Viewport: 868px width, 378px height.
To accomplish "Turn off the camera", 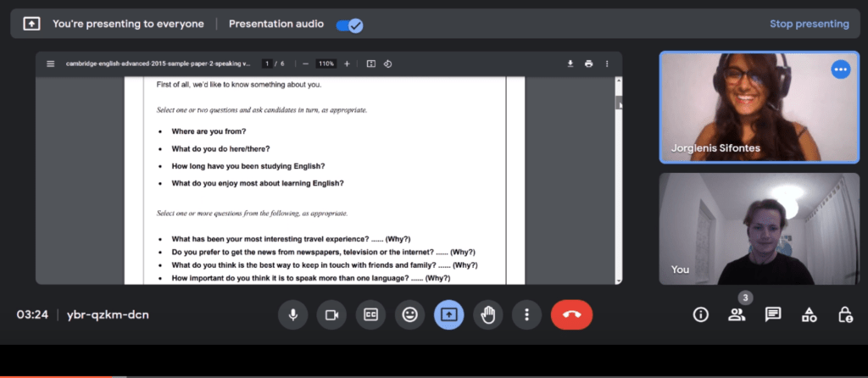I will (331, 314).
